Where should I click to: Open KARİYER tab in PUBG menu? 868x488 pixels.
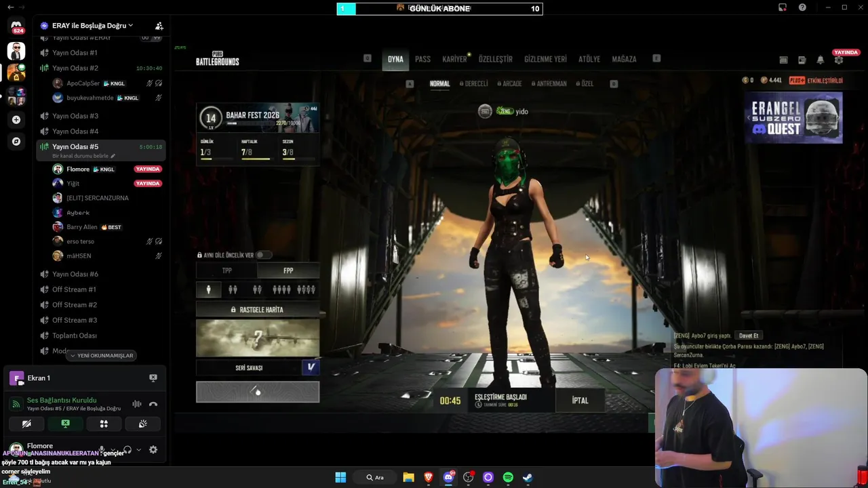coord(454,59)
